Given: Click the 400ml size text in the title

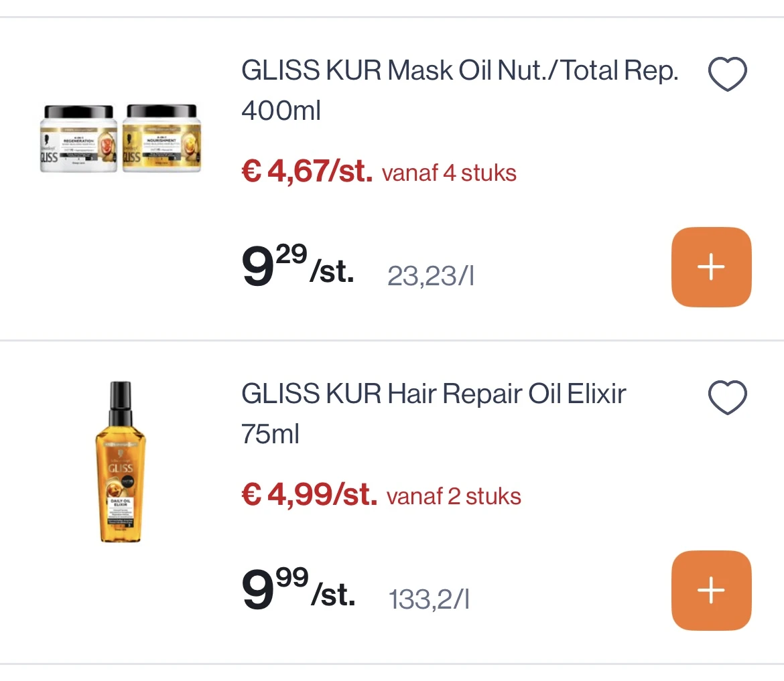Looking at the screenshot, I should [280, 110].
